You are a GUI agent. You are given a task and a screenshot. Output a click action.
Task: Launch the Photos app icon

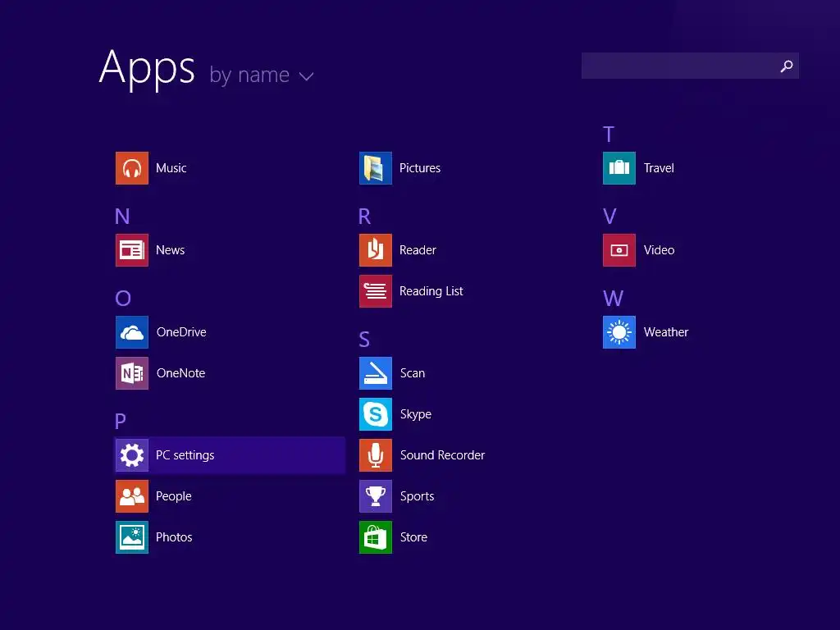132,537
